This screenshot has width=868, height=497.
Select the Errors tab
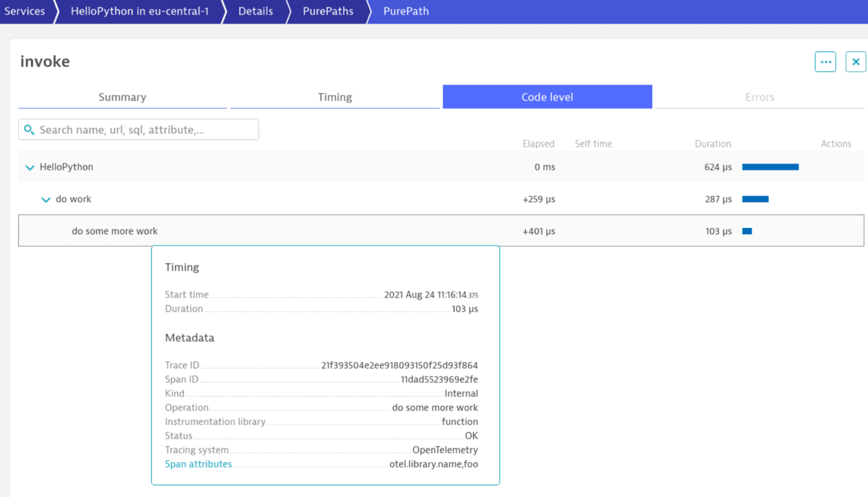759,97
